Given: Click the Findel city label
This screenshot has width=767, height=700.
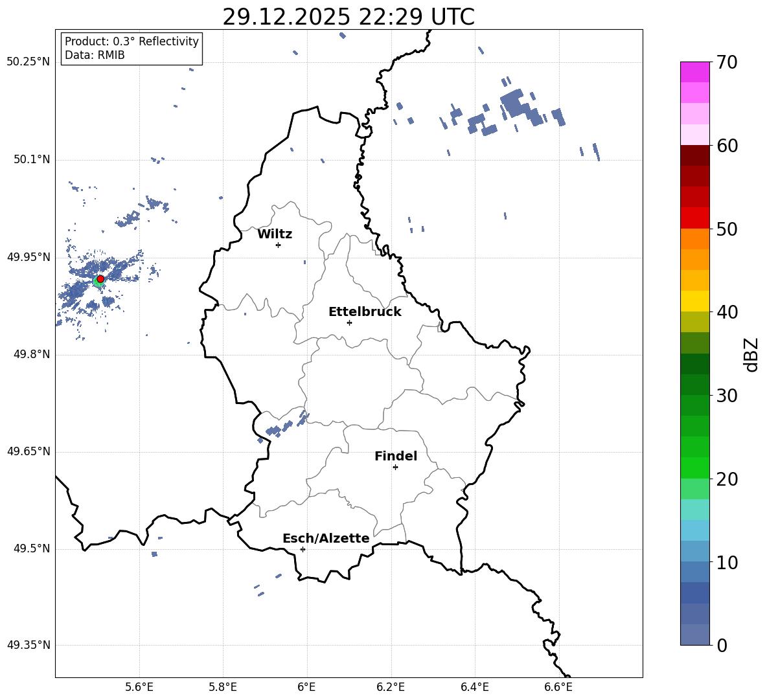Looking at the screenshot, I should click(x=396, y=456).
